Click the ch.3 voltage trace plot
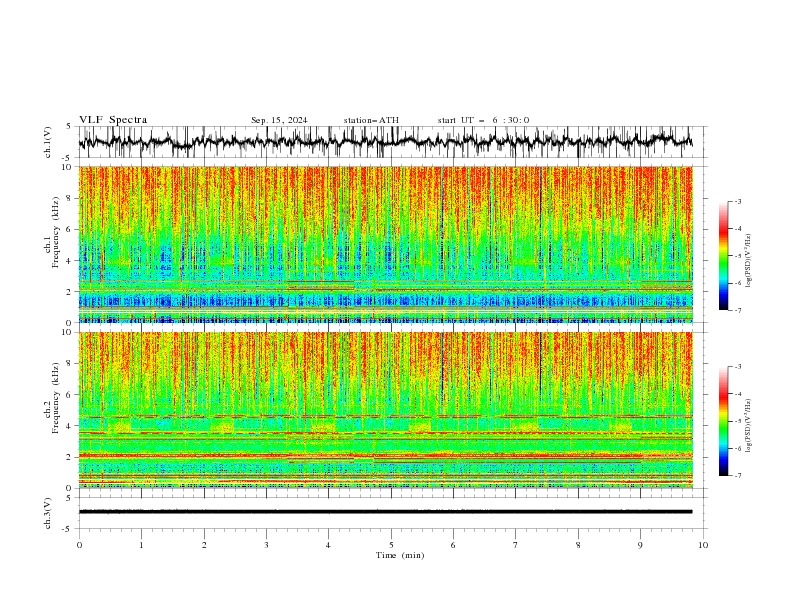Screen dimensions: 792x612 point(392,513)
